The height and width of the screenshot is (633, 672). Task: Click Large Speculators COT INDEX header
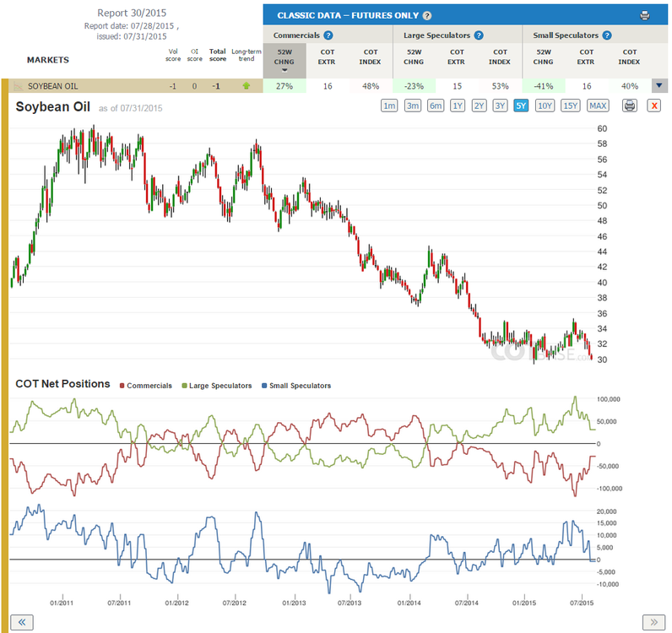click(x=500, y=57)
